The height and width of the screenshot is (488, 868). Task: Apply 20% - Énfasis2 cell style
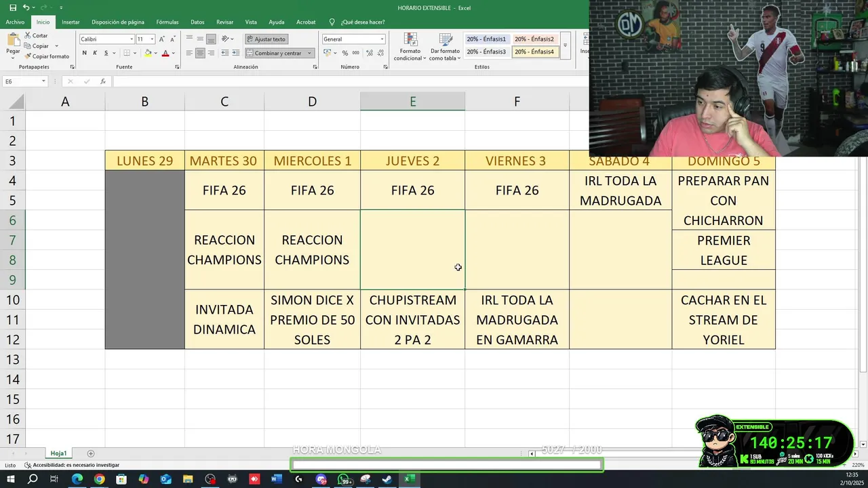click(534, 39)
